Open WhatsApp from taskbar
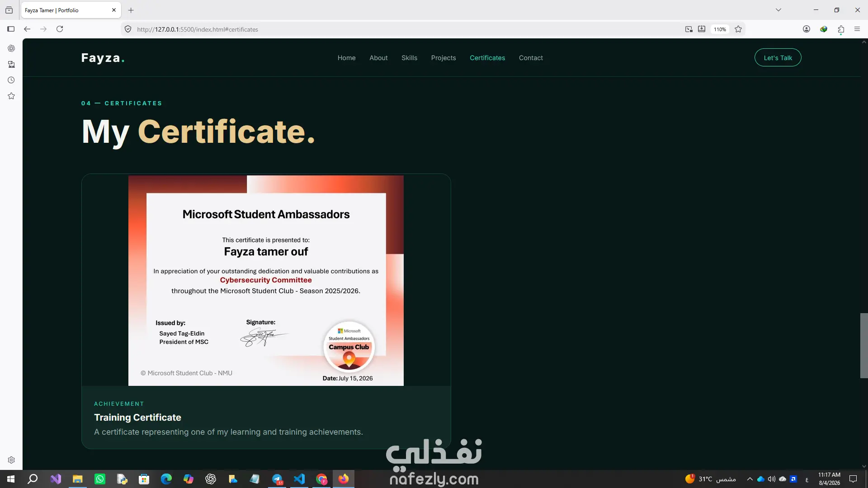 click(x=100, y=479)
